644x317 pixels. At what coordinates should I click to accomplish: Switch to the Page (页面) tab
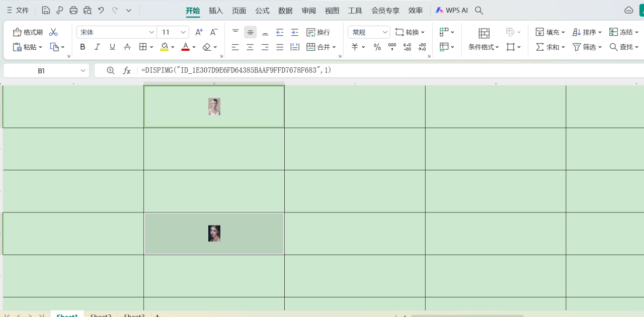tap(239, 11)
